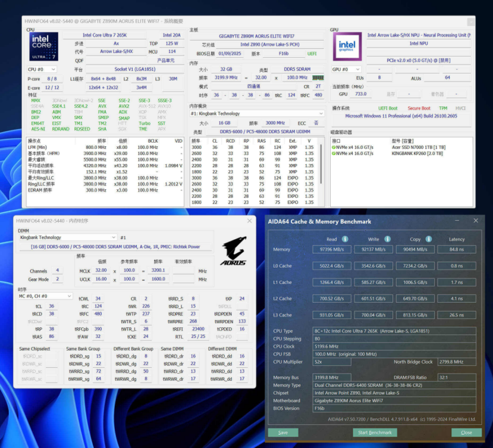
Task: Expand the Kingbank Technology memory module dropdown
Action: [257, 114]
